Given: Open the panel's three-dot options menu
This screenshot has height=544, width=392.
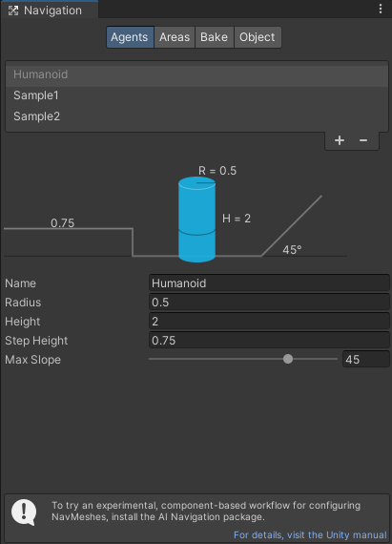Looking at the screenshot, I should tap(381, 9).
